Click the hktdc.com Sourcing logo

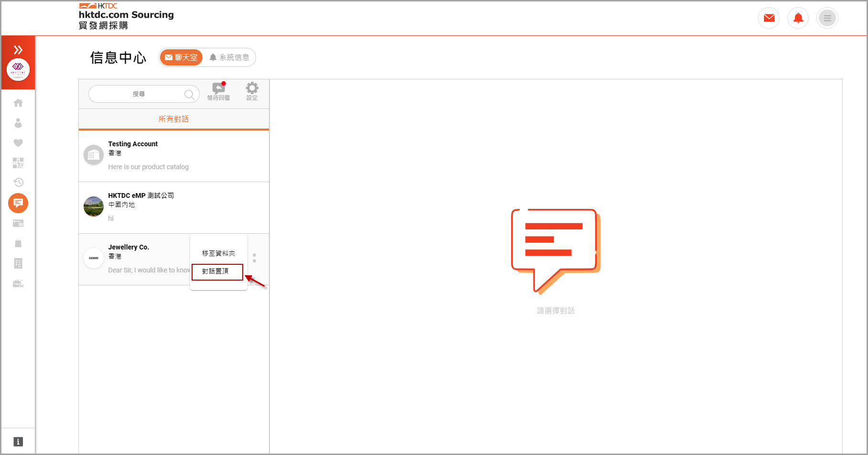coord(126,16)
